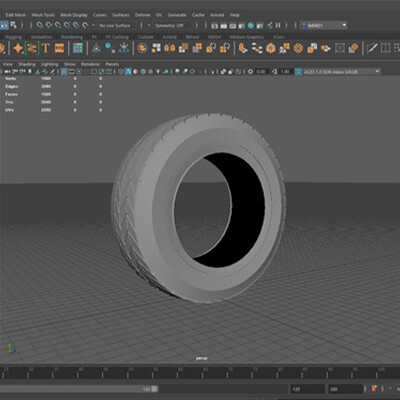Click the No Live Surface field
The width and height of the screenshot is (400, 400).
click(115, 25)
